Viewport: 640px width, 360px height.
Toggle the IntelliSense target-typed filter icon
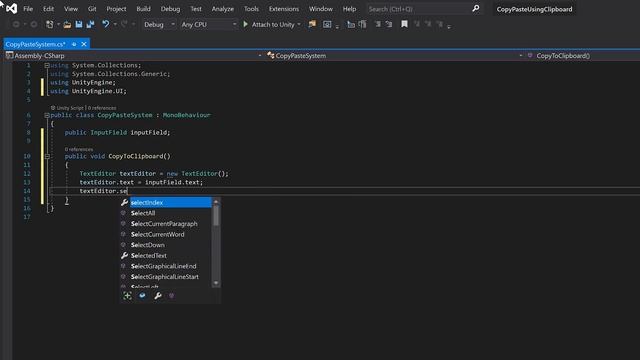tap(127, 296)
